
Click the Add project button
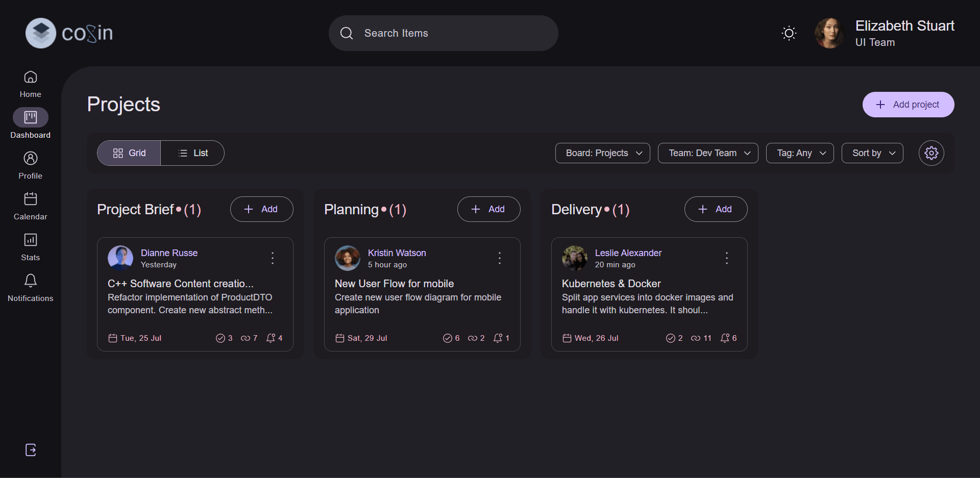[908, 104]
